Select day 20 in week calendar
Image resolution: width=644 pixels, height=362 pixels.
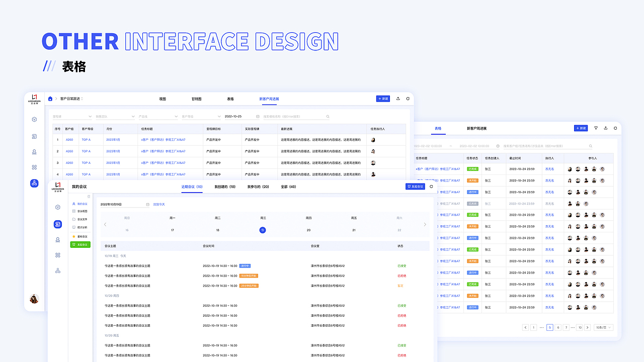tap(308, 230)
